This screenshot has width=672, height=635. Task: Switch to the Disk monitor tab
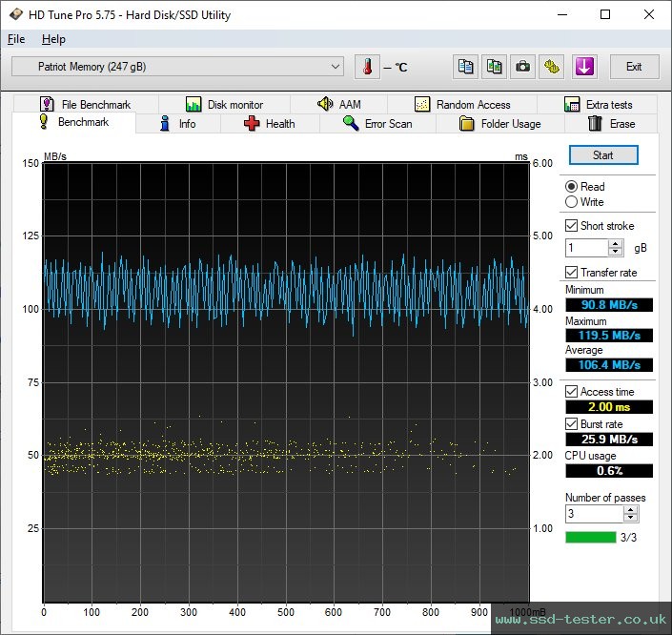point(225,104)
